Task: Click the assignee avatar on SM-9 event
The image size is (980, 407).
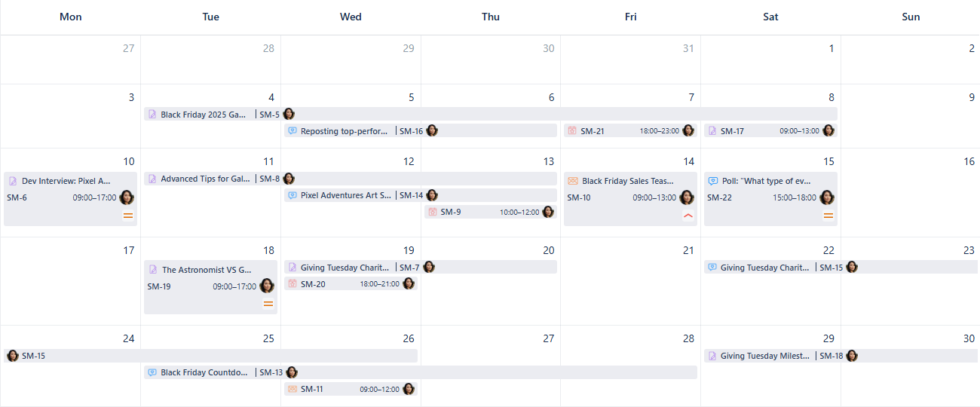Action: tap(548, 212)
